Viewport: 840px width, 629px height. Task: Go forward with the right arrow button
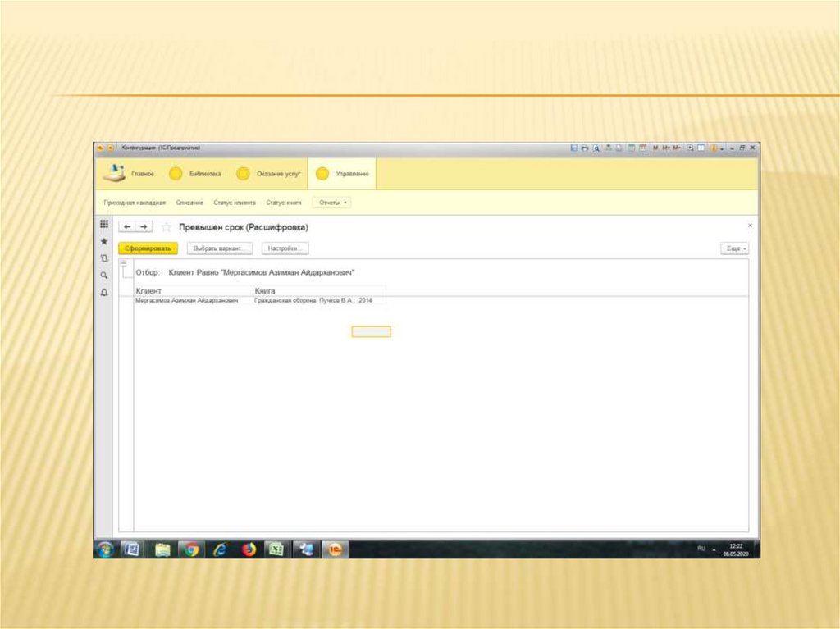pos(144,227)
